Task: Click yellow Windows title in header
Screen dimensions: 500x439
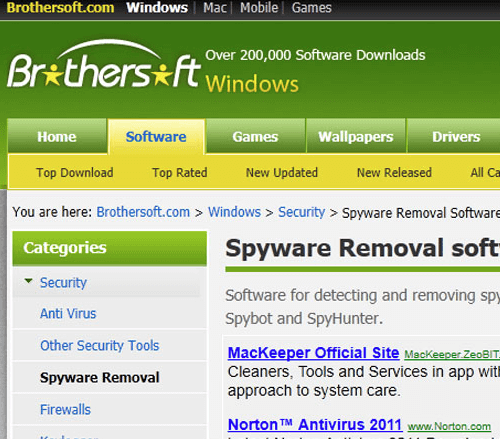Action: [x=252, y=84]
